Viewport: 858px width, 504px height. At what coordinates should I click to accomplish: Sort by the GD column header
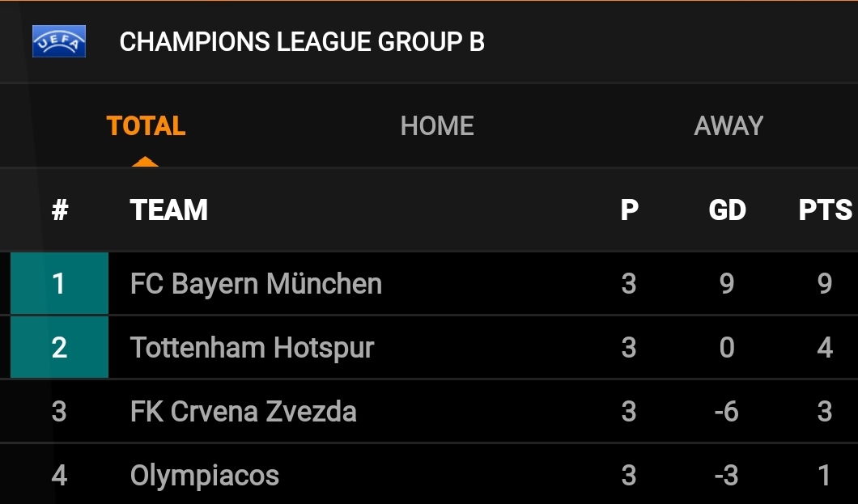tap(727, 210)
